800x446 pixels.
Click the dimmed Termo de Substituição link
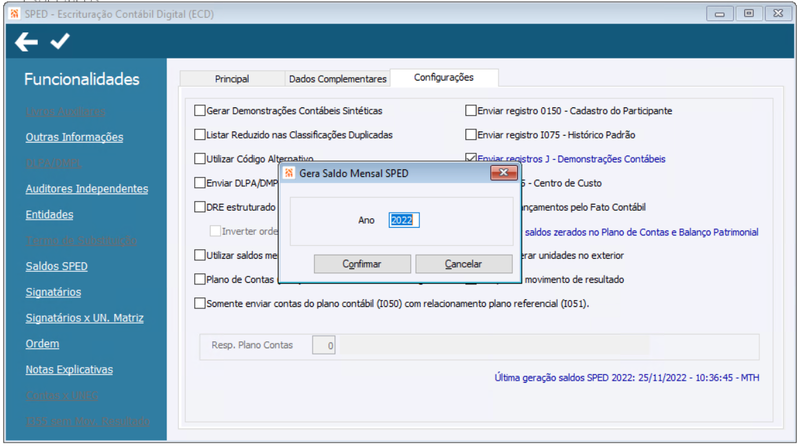pyautogui.click(x=81, y=240)
